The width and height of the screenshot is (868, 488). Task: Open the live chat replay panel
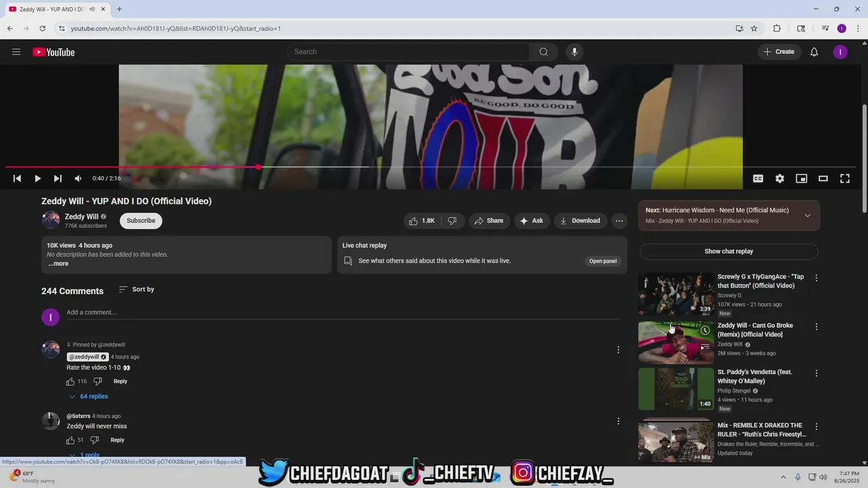[x=603, y=261]
